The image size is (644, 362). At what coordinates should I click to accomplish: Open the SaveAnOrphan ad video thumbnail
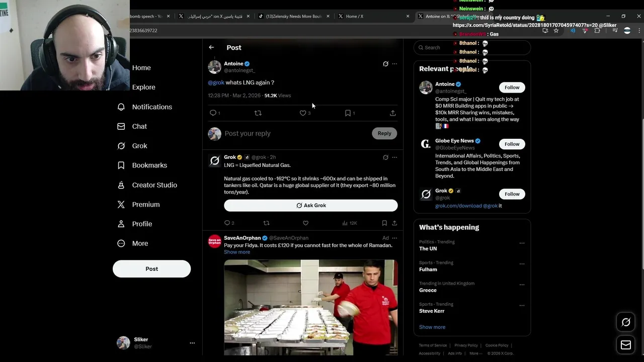(x=311, y=307)
